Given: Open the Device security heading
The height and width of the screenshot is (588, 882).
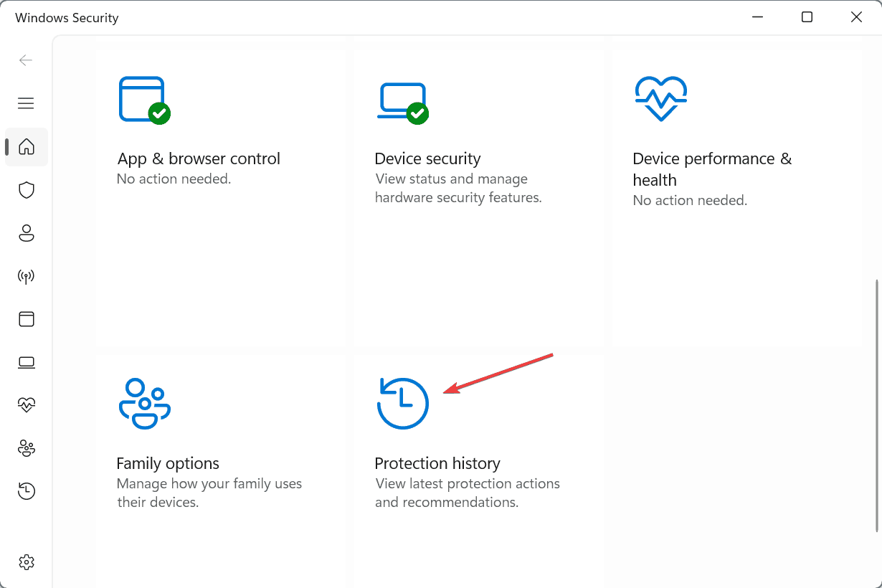Looking at the screenshot, I should point(427,159).
